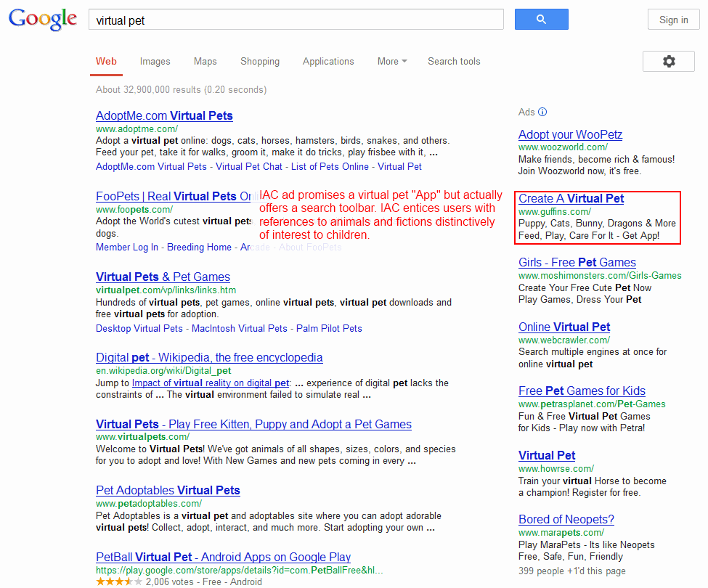The width and height of the screenshot is (708, 588).
Task: Click the Google logo
Action: [43, 20]
